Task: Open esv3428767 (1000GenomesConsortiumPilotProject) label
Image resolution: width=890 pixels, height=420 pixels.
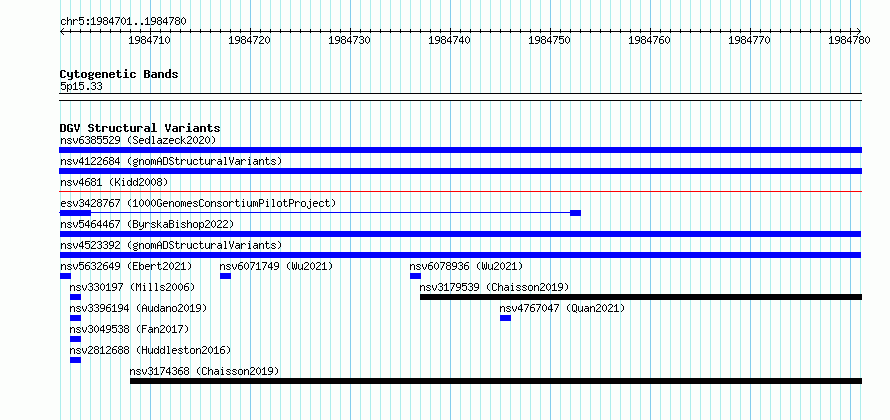Action: point(198,203)
